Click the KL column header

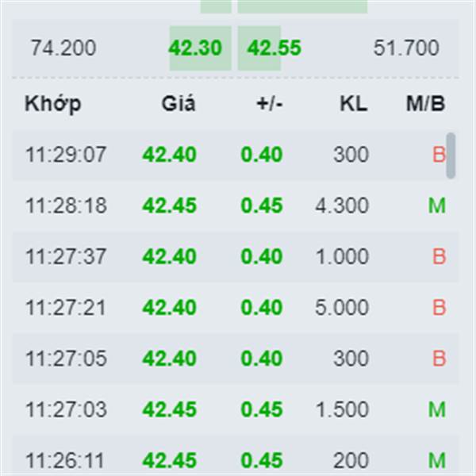(x=354, y=104)
